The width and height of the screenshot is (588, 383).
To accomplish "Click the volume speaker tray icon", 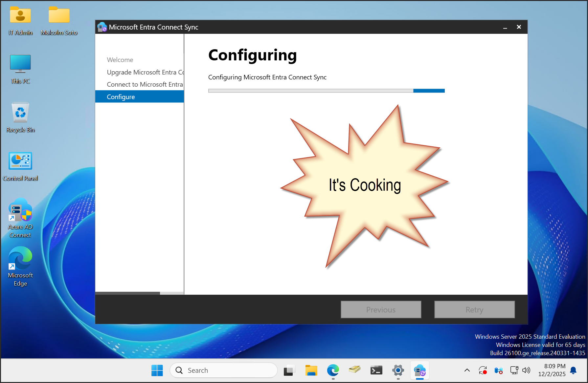I will [526, 370].
